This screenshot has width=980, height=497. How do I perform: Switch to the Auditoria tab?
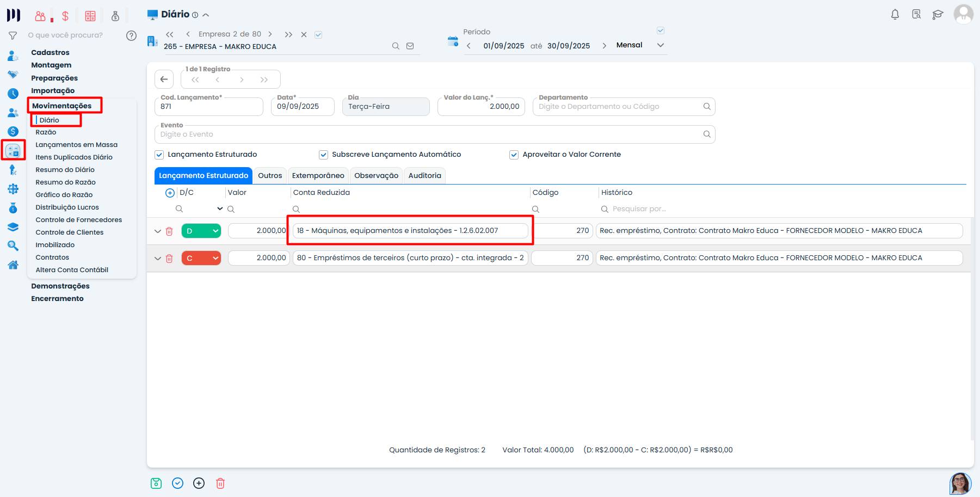(x=424, y=176)
